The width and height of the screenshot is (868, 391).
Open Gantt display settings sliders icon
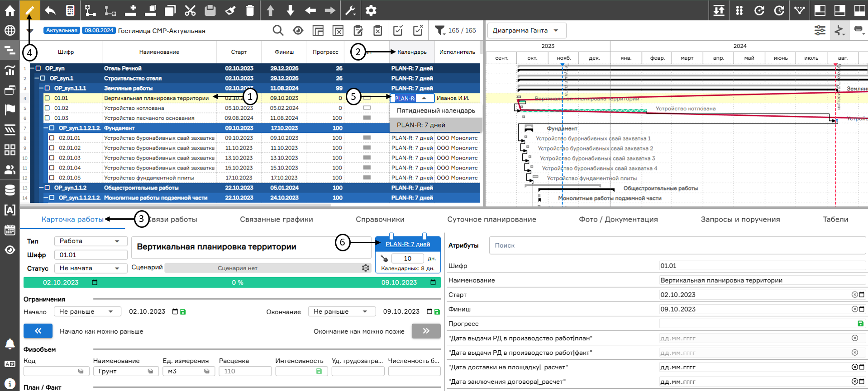tap(820, 30)
